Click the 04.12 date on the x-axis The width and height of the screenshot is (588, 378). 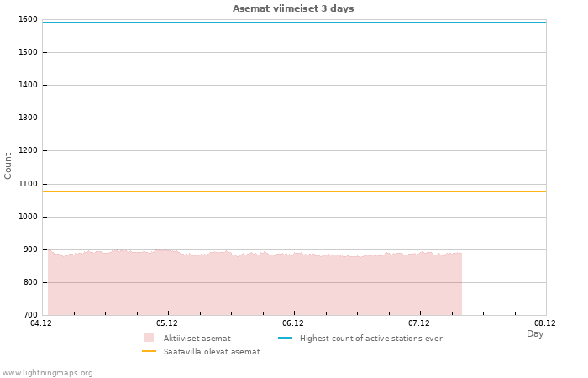[41, 323]
